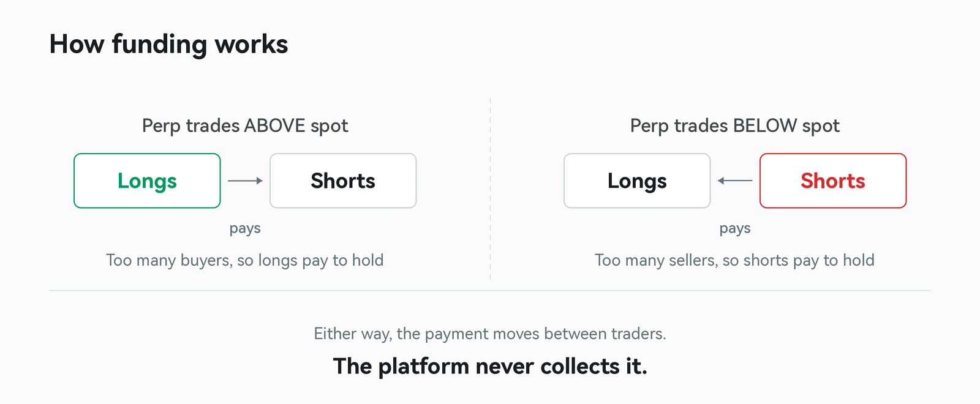The image size is (980, 404).
Task: Click the red Shorts box
Action: (833, 181)
